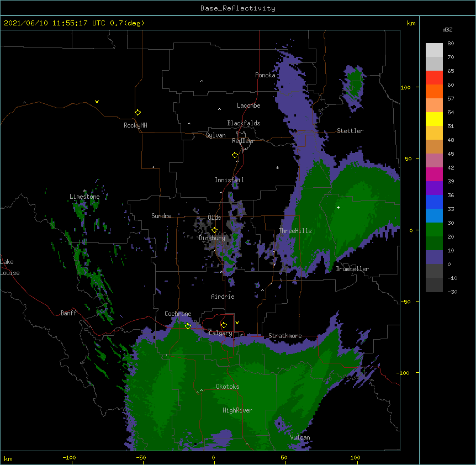
Task: Click the km unit label at bottom left
Action: [8, 459]
